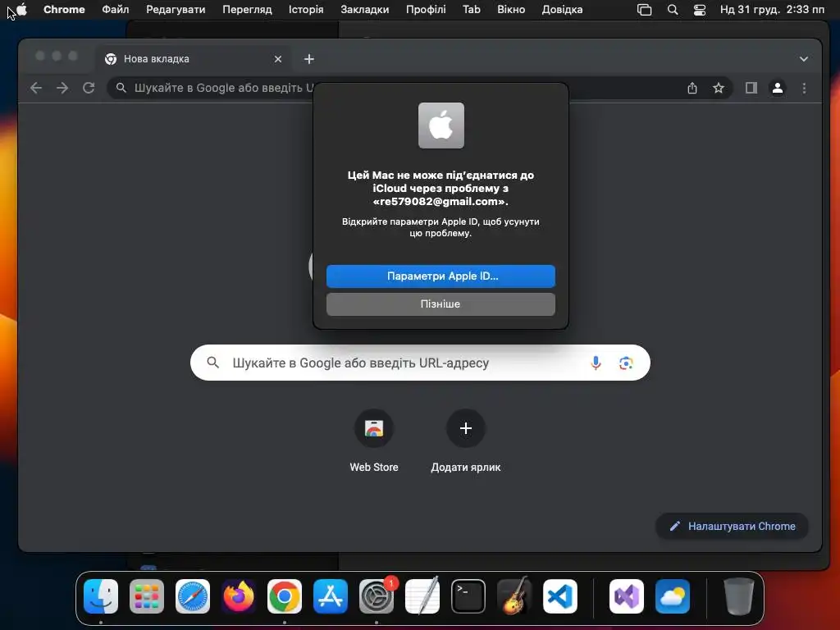Open Visual Studio from the Dock

[626, 596]
